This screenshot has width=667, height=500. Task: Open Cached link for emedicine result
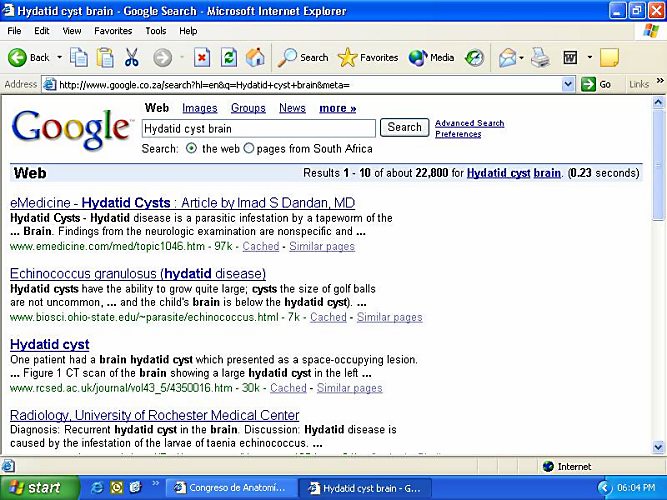pyautogui.click(x=261, y=246)
